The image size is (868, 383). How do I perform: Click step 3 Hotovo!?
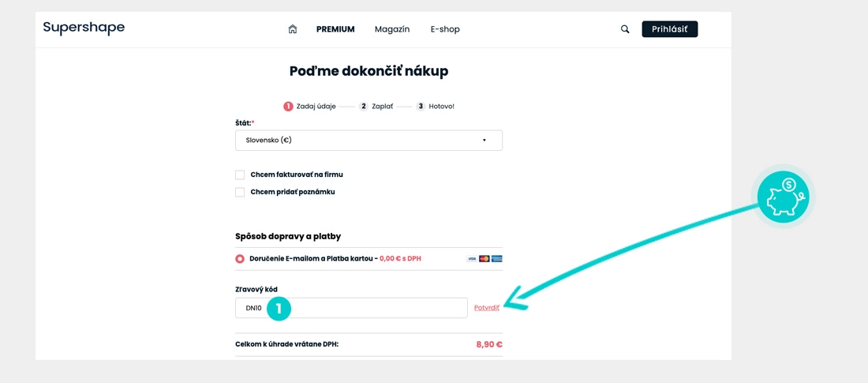click(x=435, y=107)
